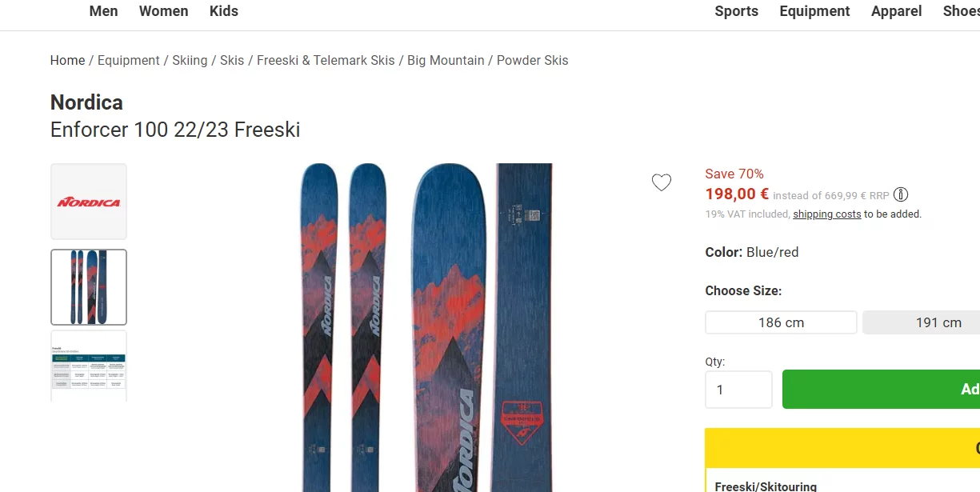This screenshot has height=492, width=980.
Task: Open the Women menu
Action: [163, 11]
